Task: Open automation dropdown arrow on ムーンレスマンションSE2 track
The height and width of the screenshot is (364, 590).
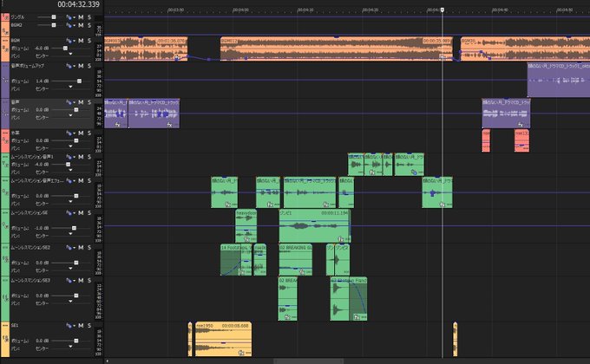Action: (x=74, y=248)
